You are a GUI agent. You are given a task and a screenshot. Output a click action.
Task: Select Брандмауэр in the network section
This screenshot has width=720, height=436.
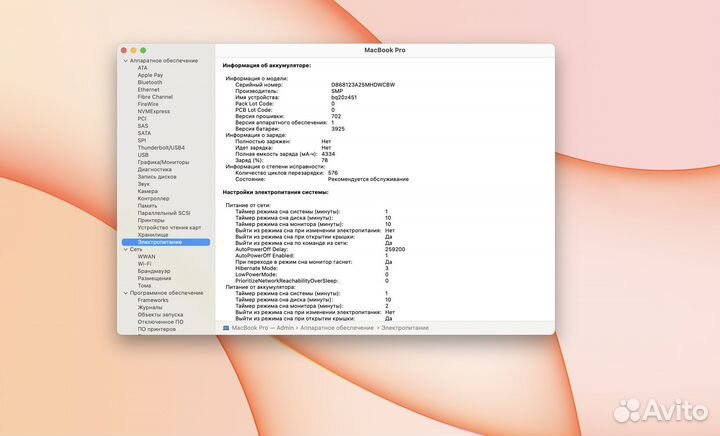[153, 271]
